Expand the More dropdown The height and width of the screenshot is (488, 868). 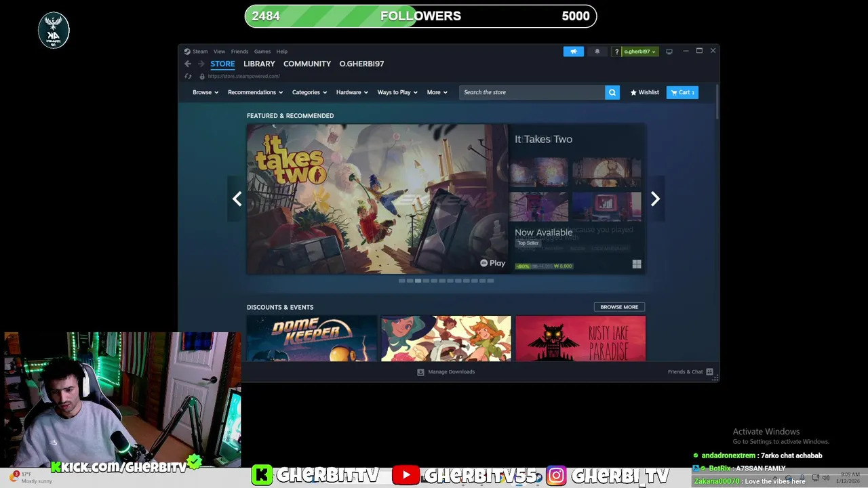tap(437, 92)
